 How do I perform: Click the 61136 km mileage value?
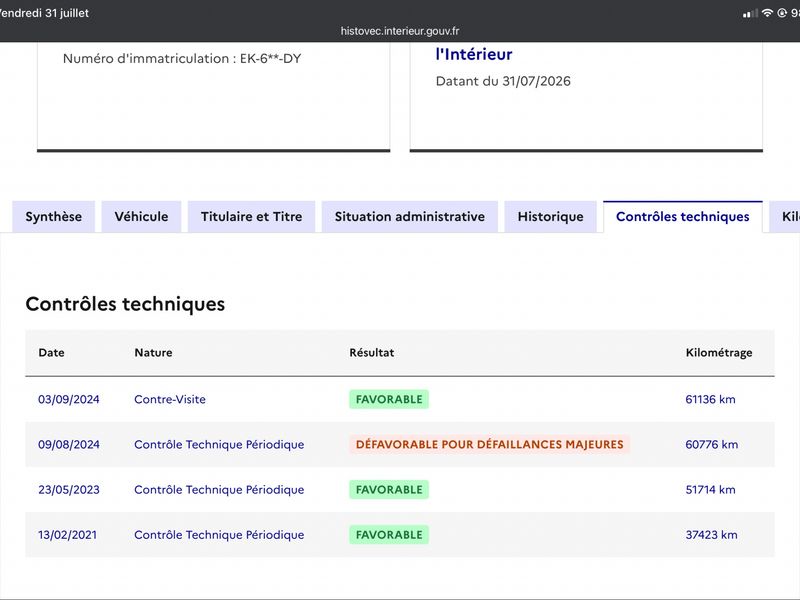click(711, 399)
